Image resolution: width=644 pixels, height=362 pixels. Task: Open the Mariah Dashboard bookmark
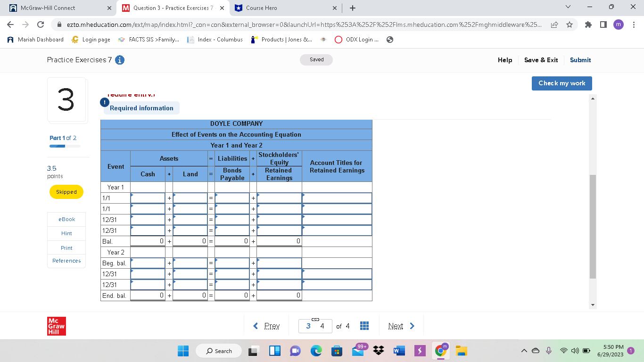[36, 40]
